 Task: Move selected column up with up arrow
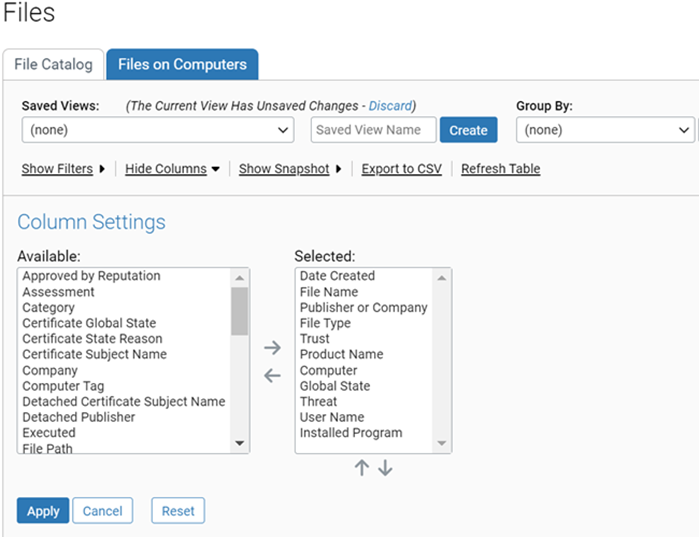click(362, 468)
